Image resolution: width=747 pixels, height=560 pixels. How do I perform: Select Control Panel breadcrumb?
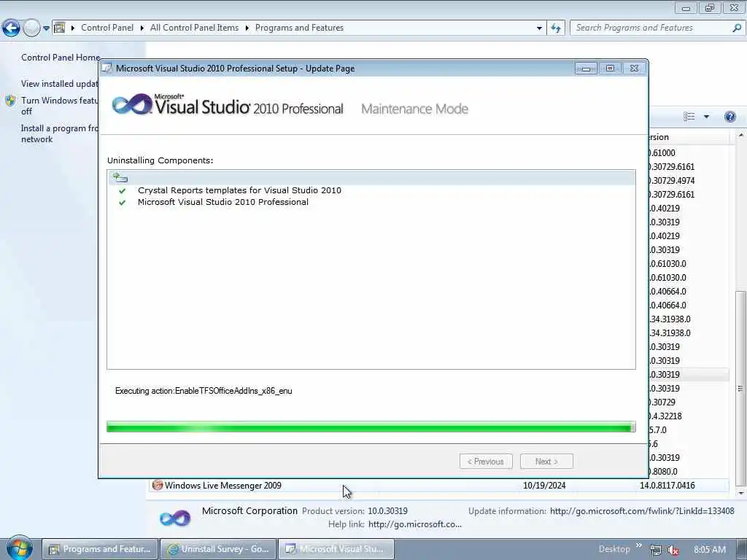[107, 28]
